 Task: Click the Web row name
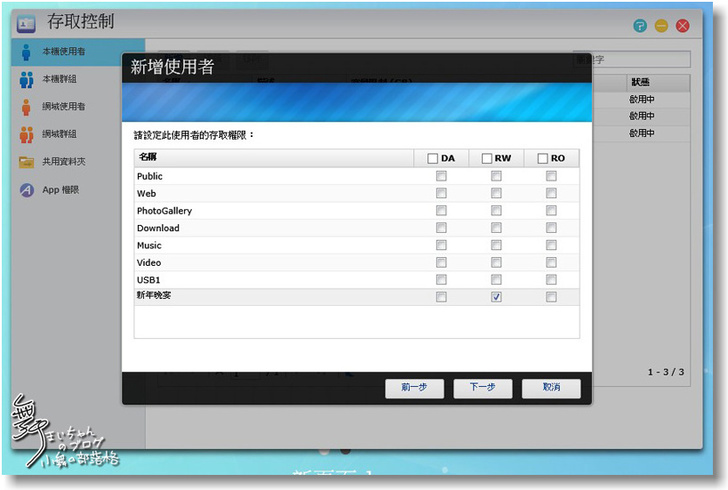146,194
